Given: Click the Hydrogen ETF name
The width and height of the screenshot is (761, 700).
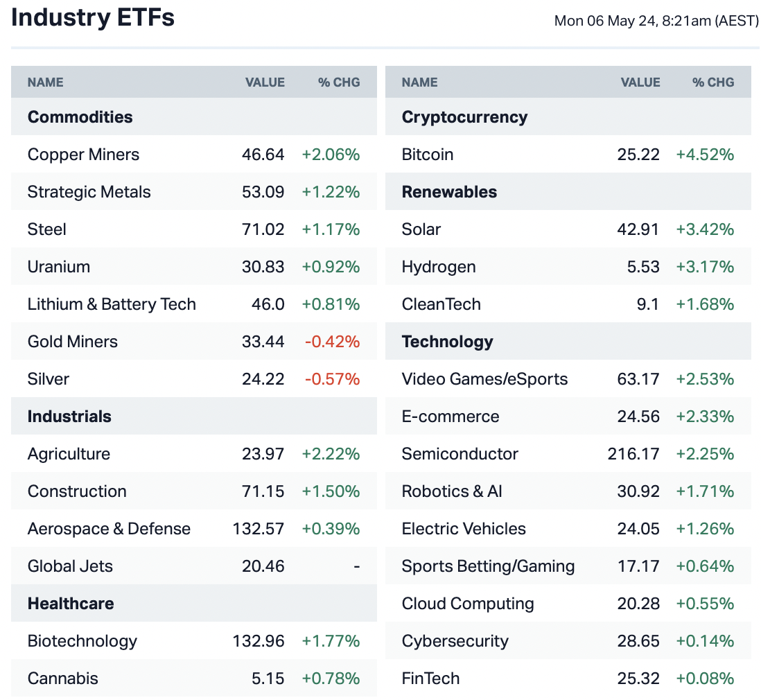Looking at the screenshot, I should [439, 267].
